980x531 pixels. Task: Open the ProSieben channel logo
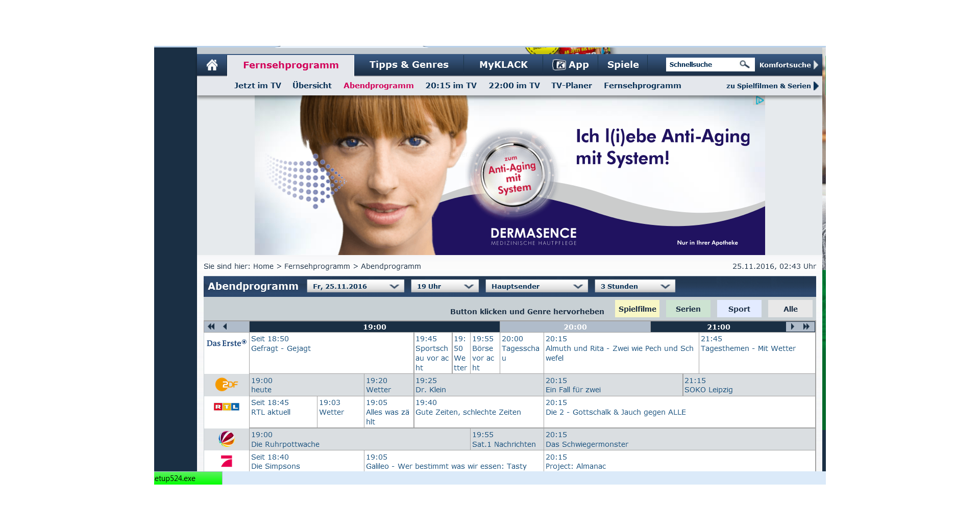point(227,461)
